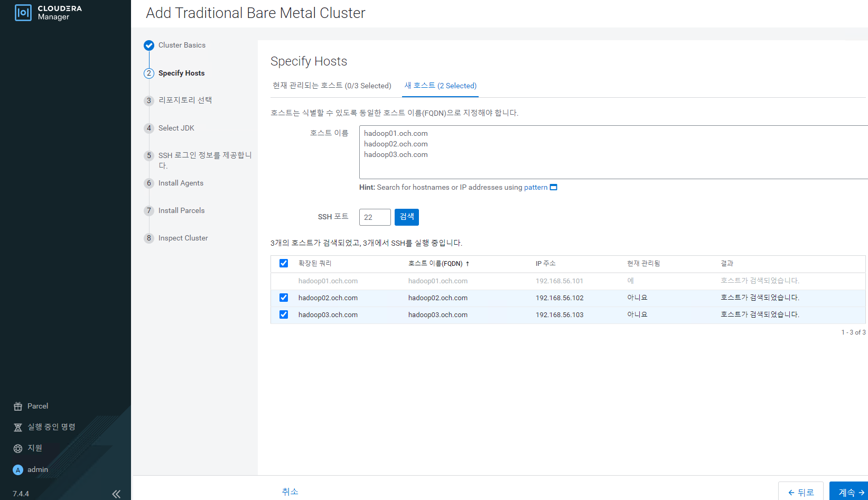This screenshot has width=868, height=500.
Task: Sort by 호스트 이름(FQDN) column header
Action: [x=435, y=263]
